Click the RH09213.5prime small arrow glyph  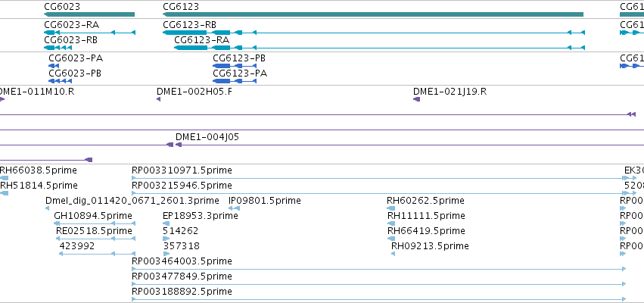point(393,254)
